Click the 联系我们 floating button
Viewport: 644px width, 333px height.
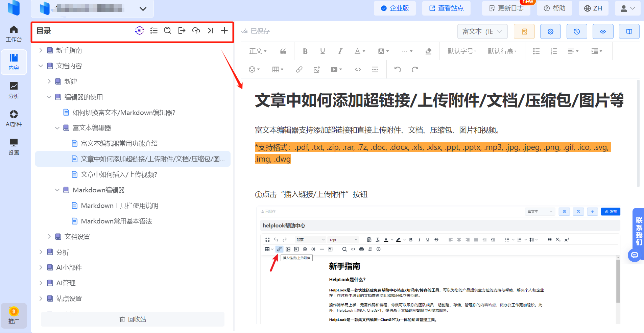(639, 231)
